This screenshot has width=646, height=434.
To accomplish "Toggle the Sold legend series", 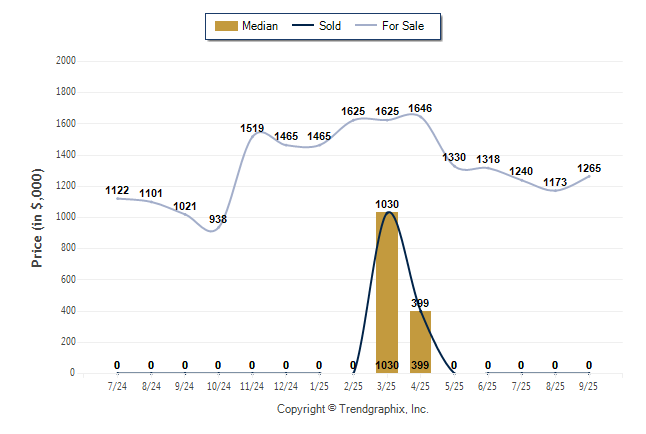I will point(330,26).
